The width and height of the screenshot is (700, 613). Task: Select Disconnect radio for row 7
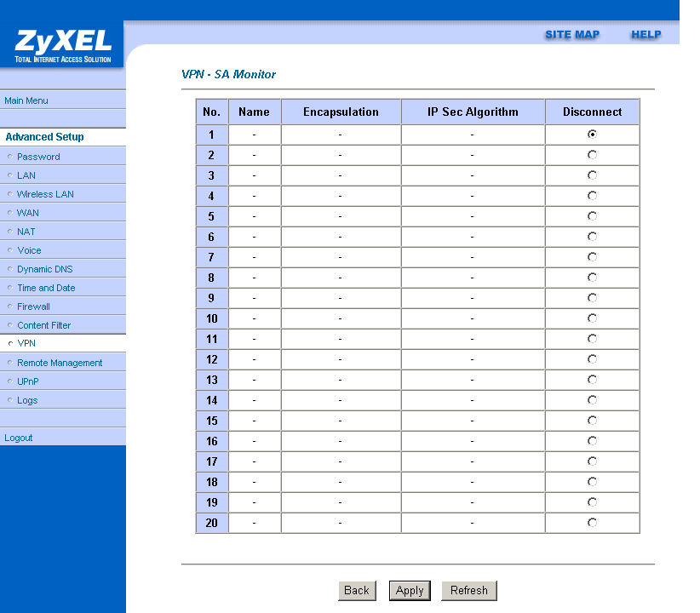click(x=592, y=257)
